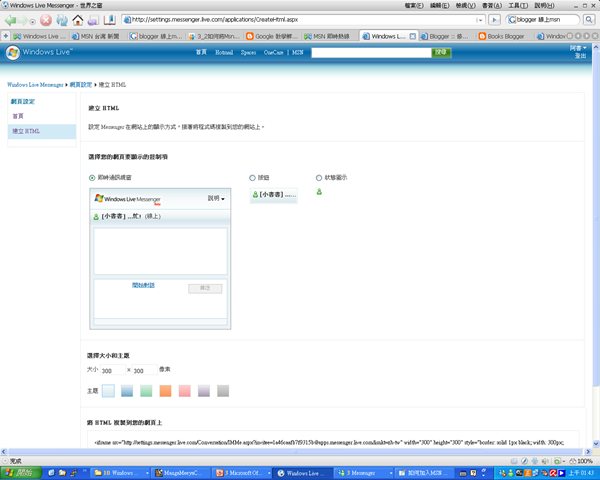Open the 3 Microsoft Of... taskbar group

click(243, 473)
